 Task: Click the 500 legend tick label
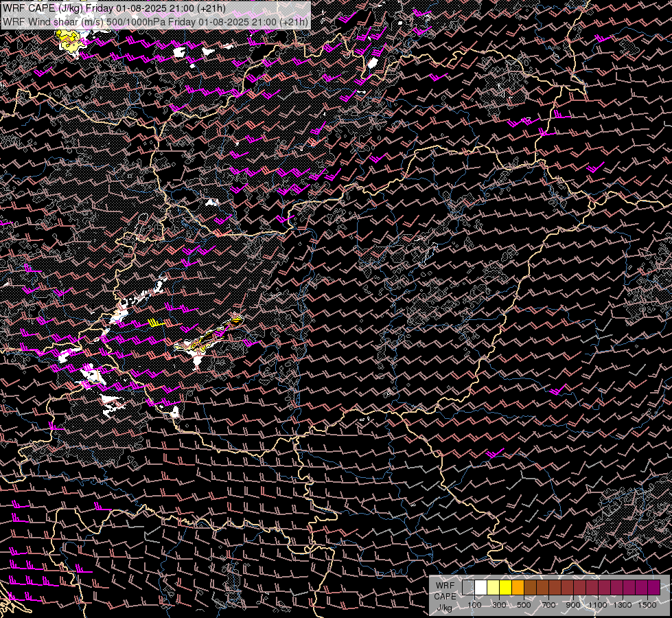[x=524, y=605]
